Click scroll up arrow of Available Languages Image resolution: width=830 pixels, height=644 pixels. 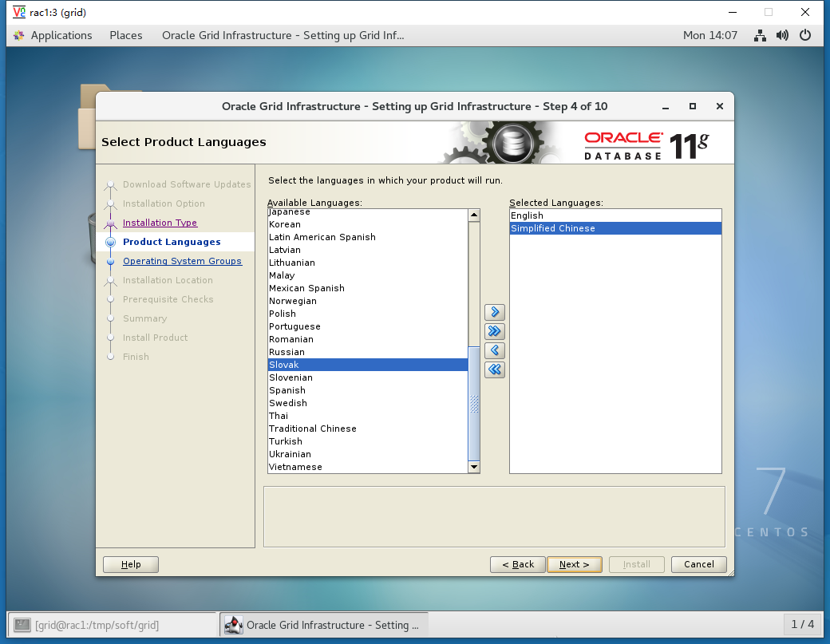(x=474, y=215)
